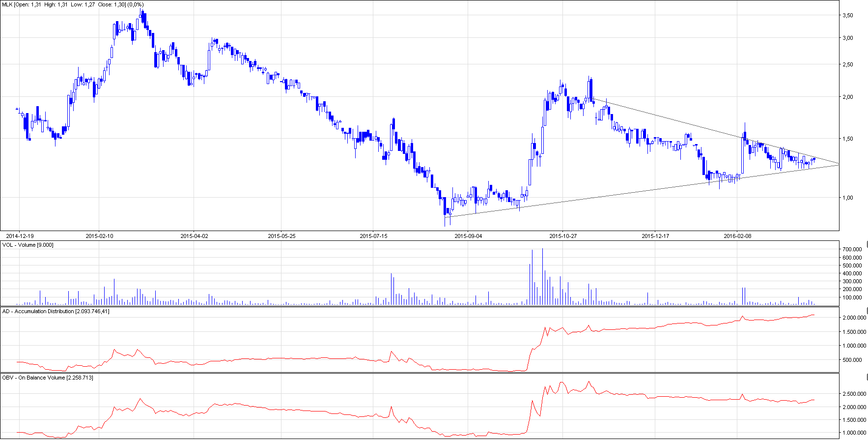Click the 2015-02-10 date axis label
Image resolution: width=868 pixels, height=440 pixels.
click(x=99, y=236)
